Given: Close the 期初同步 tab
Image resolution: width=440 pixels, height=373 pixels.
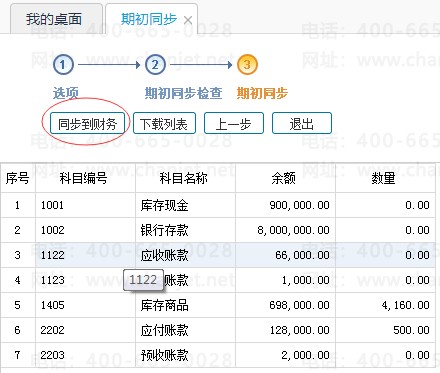Looking at the screenshot, I should (x=188, y=20).
